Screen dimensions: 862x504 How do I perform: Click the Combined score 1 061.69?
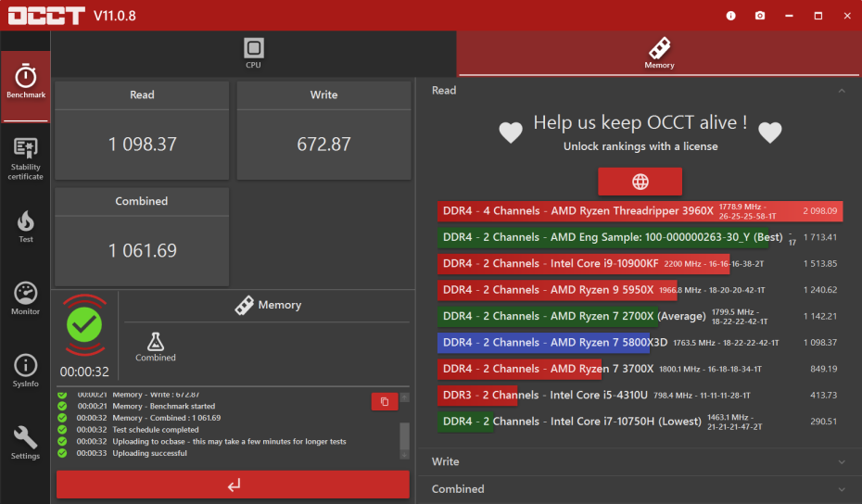tap(143, 251)
